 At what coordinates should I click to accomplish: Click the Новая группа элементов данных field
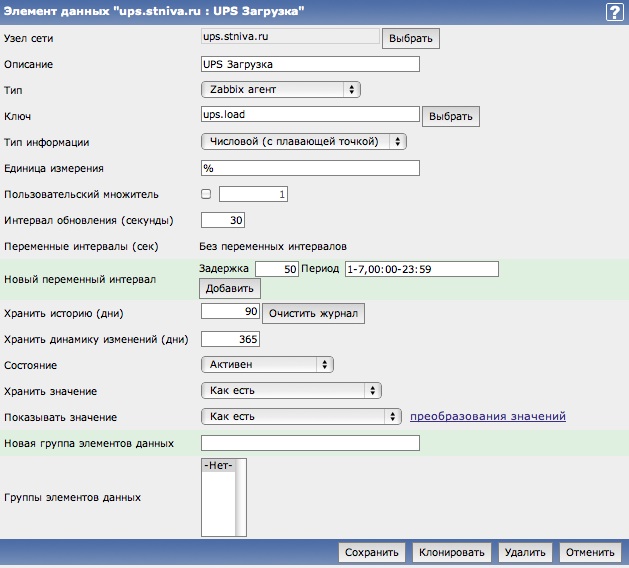point(310,443)
